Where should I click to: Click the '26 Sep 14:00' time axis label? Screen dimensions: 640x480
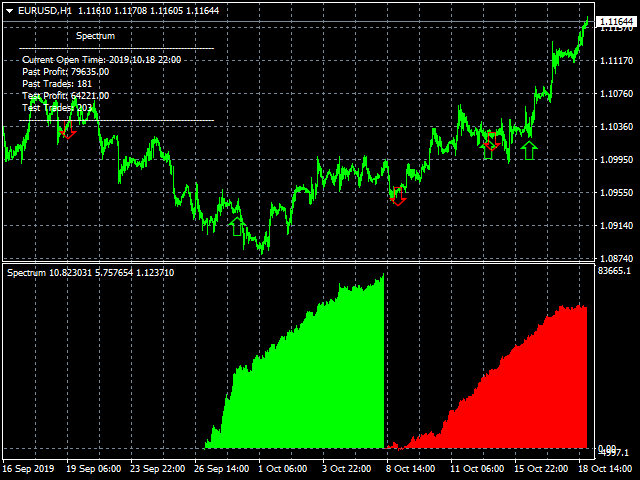click(x=222, y=469)
